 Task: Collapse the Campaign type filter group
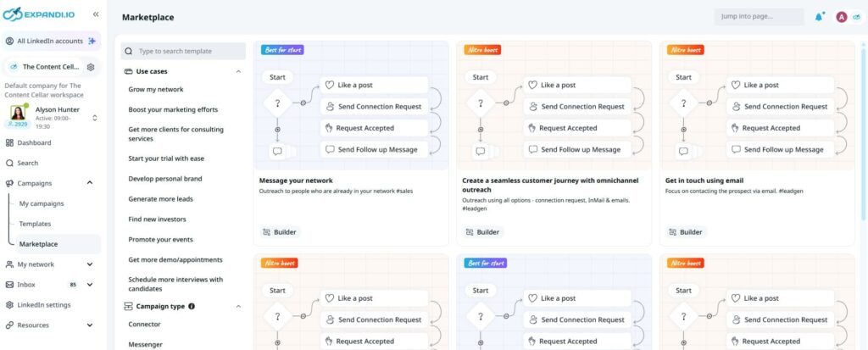(238, 306)
